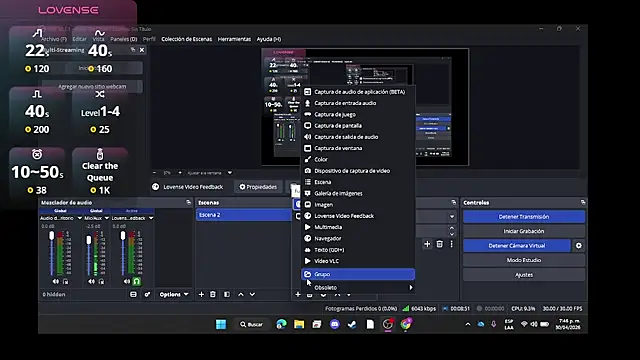Screen dimensions: 640x360
Task: Open Lovens...edback channel dropdown arrow
Action: point(151,218)
